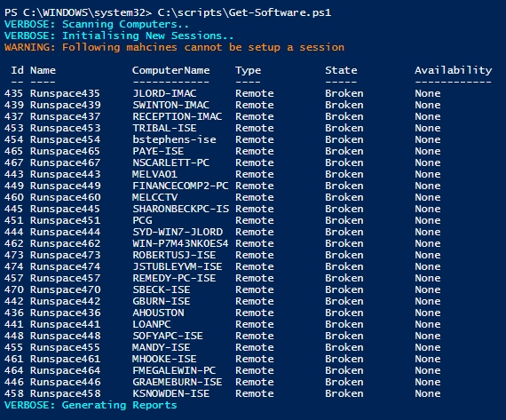Select computer name GRAEMEBURN-ISE

coord(178,382)
